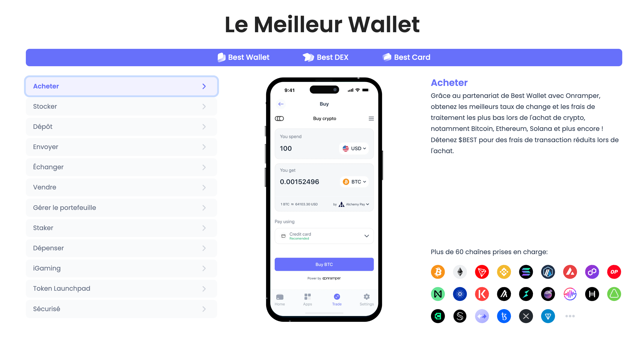Viewport: 644px width, 338px height.
Task: Expand the Token Launchpad menu item
Action: [121, 289]
